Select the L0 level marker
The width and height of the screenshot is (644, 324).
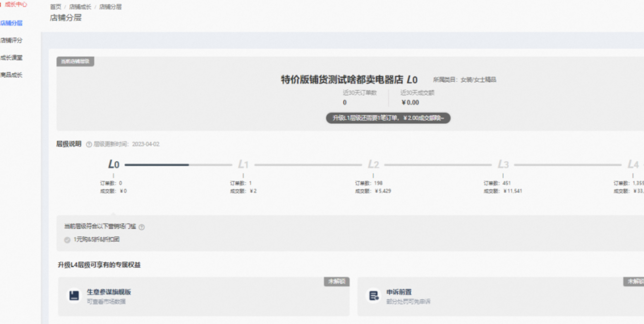(x=113, y=165)
